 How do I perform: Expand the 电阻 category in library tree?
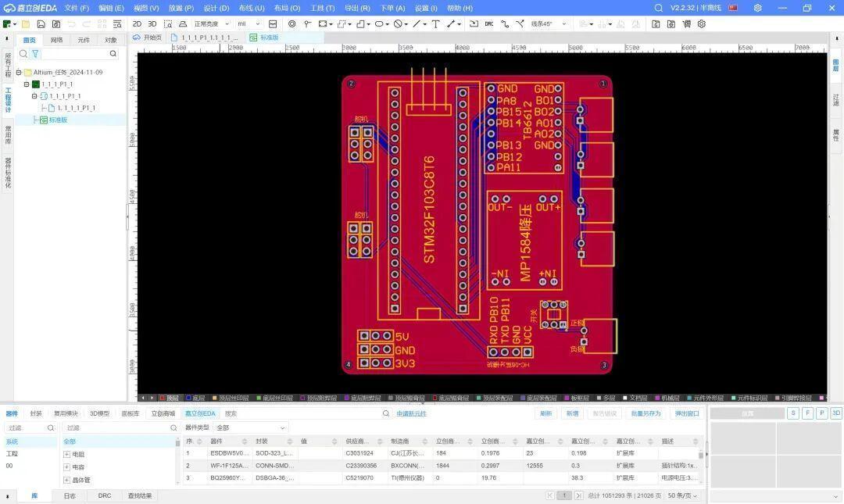click(66, 455)
